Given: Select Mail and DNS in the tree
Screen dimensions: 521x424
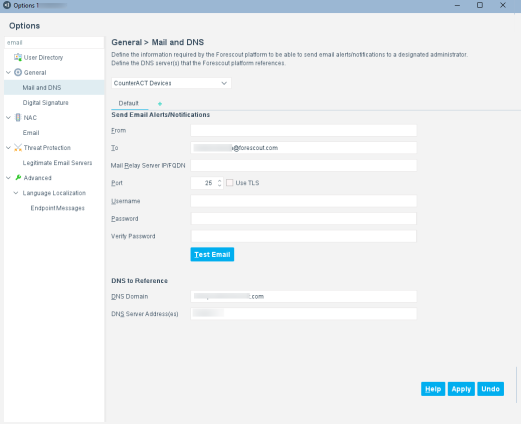Looking at the screenshot, I should point(54,87).
